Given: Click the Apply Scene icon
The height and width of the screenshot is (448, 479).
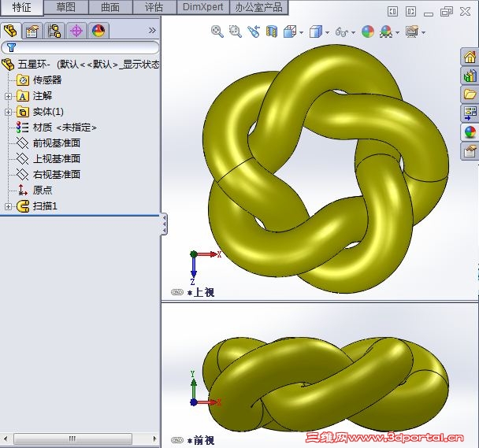Looking at the screenshot, I should (386, 31).
